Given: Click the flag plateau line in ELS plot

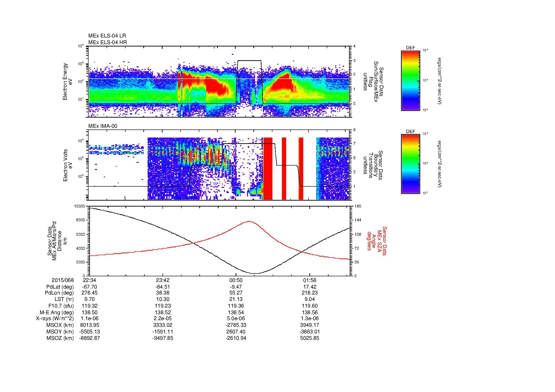Looking at the screenshot, I should (x=249, y=61).
